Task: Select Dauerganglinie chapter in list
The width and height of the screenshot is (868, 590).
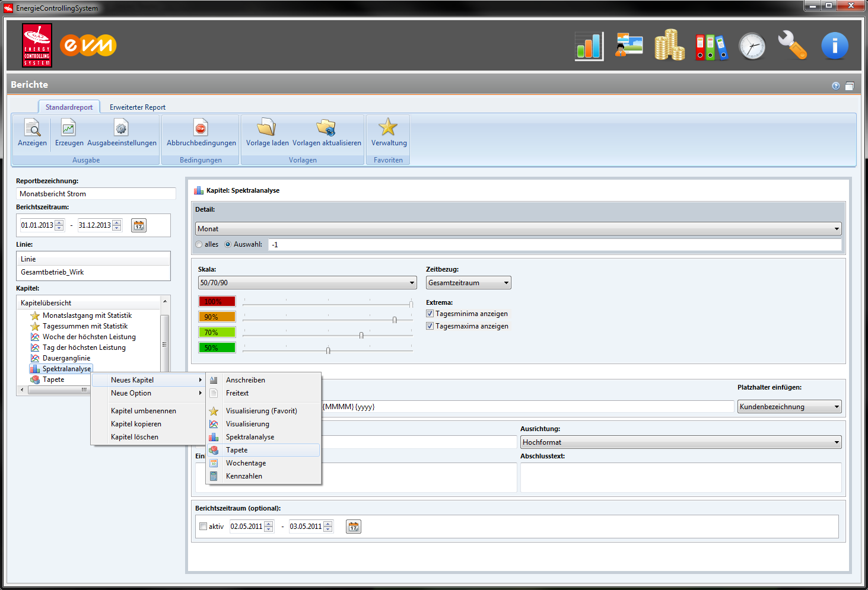Action: point(66,358)
